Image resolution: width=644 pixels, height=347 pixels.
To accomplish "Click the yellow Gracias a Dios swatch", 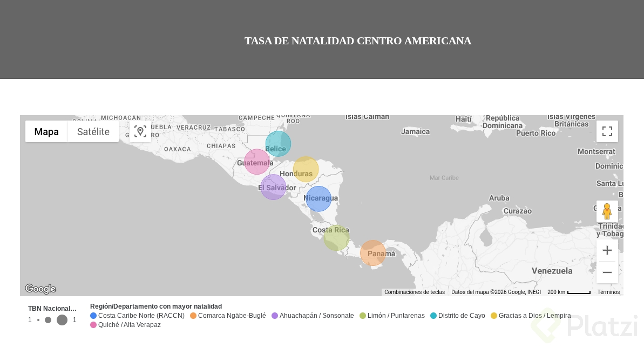I will point(494,316).
